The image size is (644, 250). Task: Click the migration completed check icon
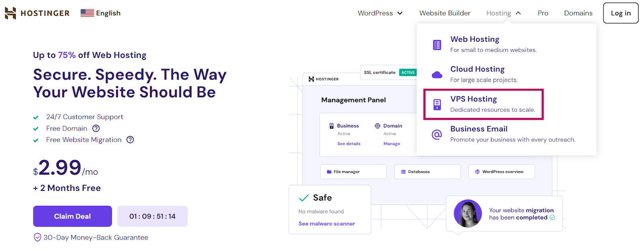552,217
